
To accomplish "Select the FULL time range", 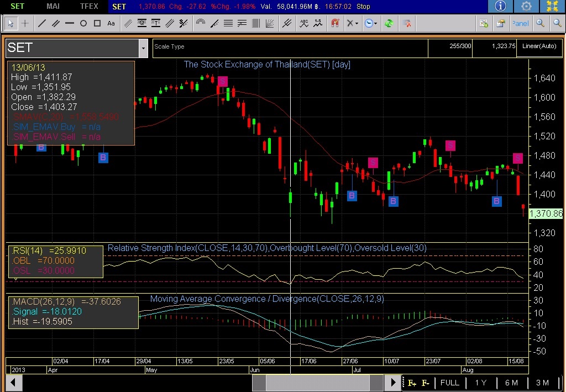I will pos(450,383).
